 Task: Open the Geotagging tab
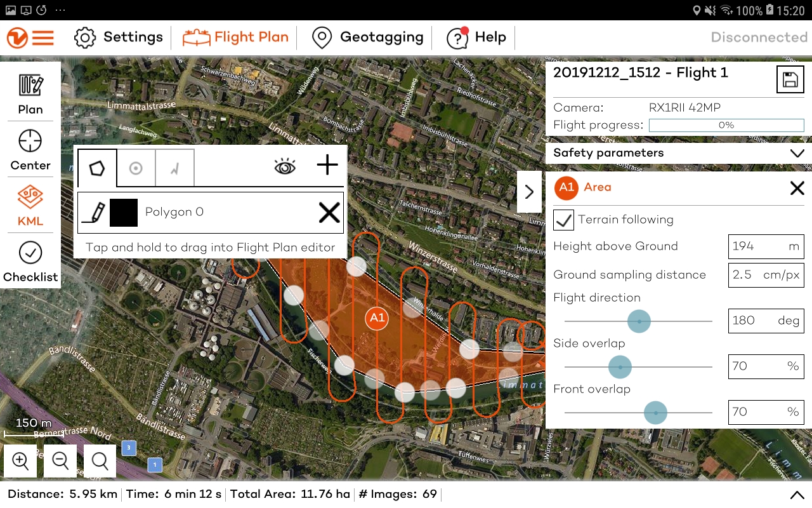pyautogui.click(x=367, y=37)
